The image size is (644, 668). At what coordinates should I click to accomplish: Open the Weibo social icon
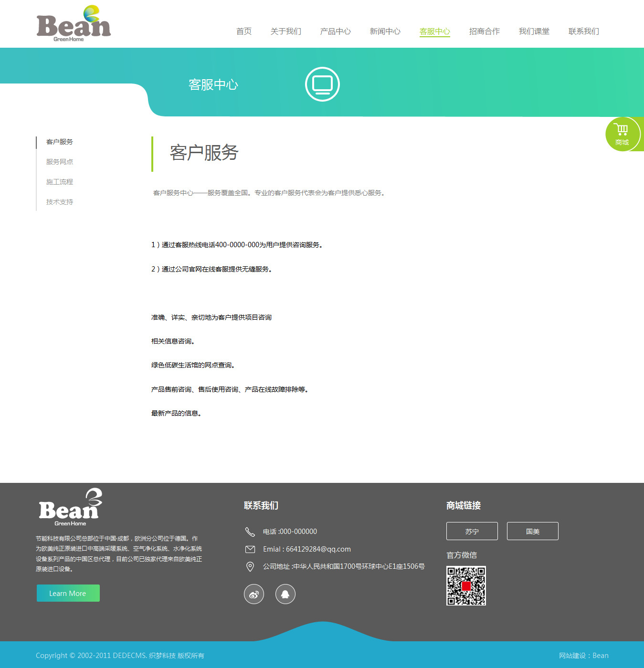[x=254, y=594]
